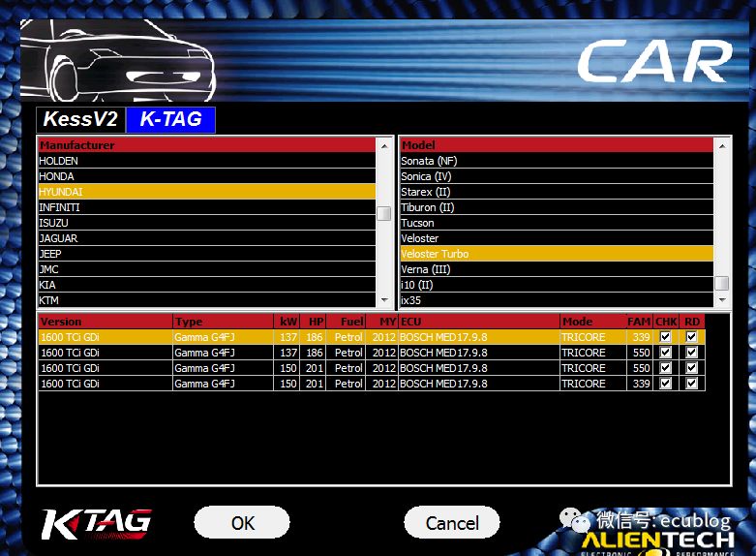756x556 pixels.
Task: Select JMC manufacturer
Action: click(207, 269)
